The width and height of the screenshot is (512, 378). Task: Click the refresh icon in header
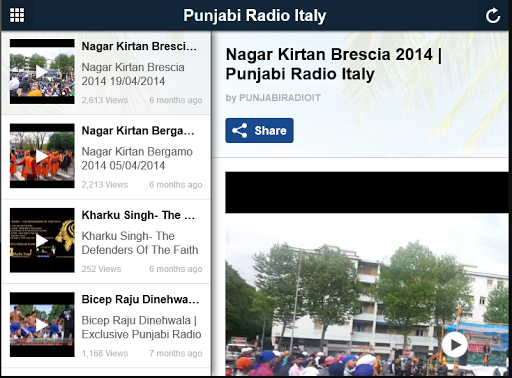[x=493, y=16]
